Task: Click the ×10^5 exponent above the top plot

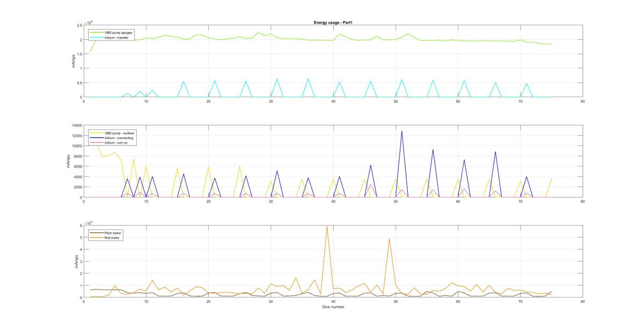Action: pyautogui.click(x=88, y=22)
